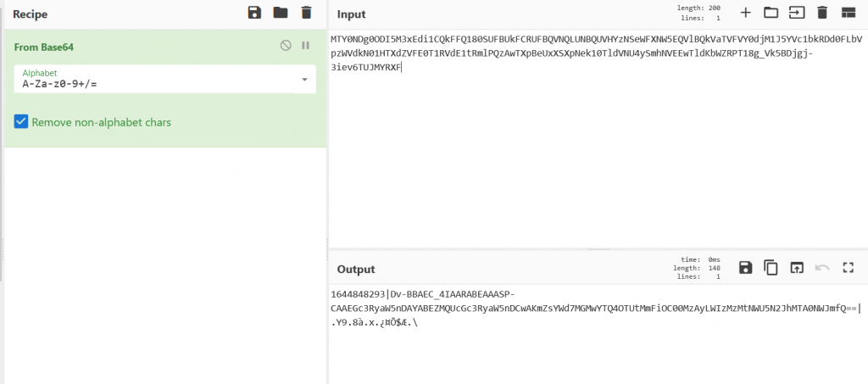This screenshot has height=384, width=868.
Task: Reset the pane layout
Action: (847, 13)
